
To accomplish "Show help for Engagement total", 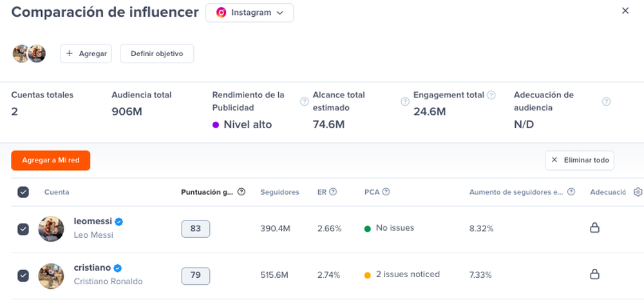I will pyautogui.click(x=491, y=95).
